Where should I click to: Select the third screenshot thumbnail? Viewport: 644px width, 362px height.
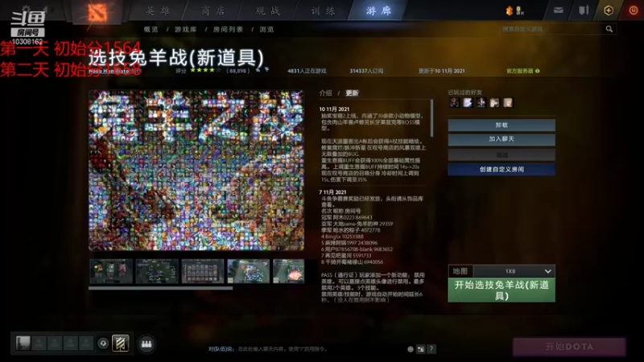(203, 271)
